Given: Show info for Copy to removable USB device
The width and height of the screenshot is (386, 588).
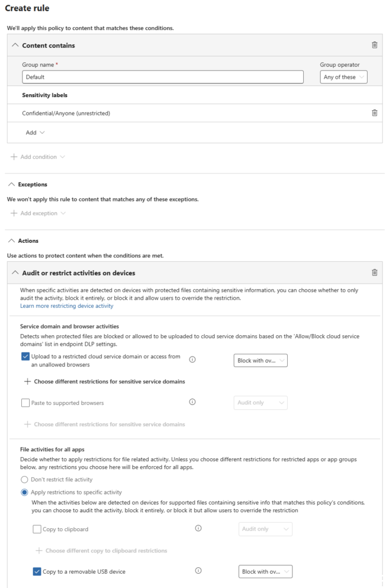Looking at the screenshot, I should (x=198, y=571).
